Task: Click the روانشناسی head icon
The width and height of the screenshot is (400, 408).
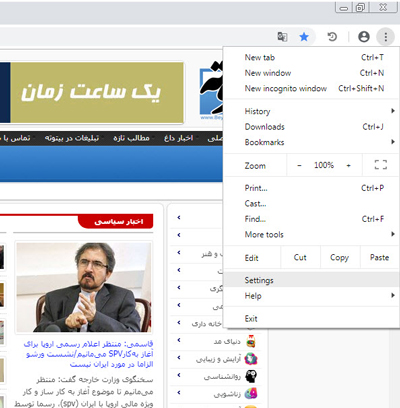Action: (251, 376)
